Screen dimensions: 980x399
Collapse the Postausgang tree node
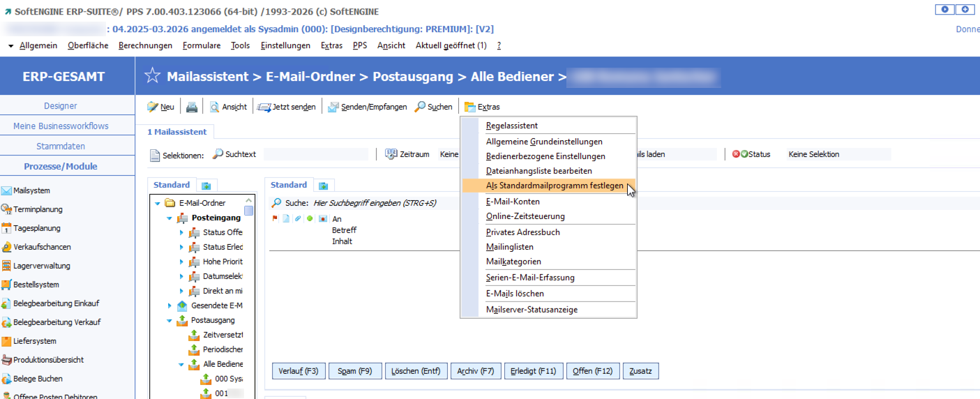tap(169, 320)
